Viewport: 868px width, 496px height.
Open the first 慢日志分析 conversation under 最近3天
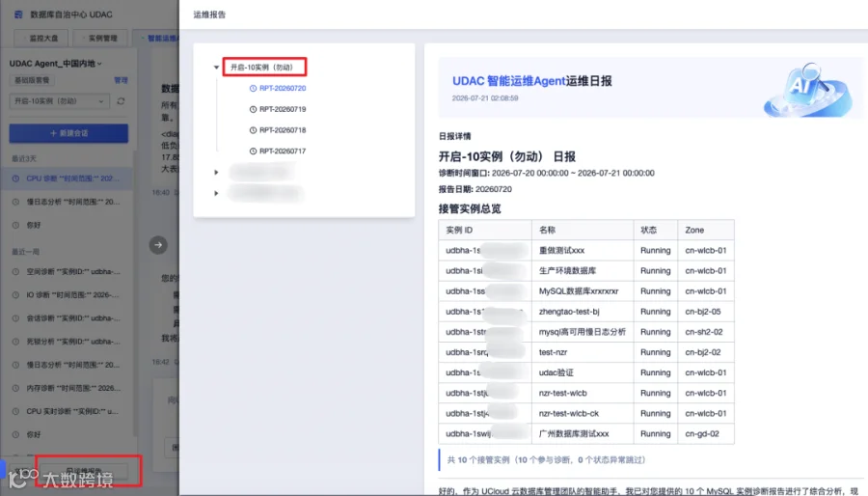(x=68, y=202)
